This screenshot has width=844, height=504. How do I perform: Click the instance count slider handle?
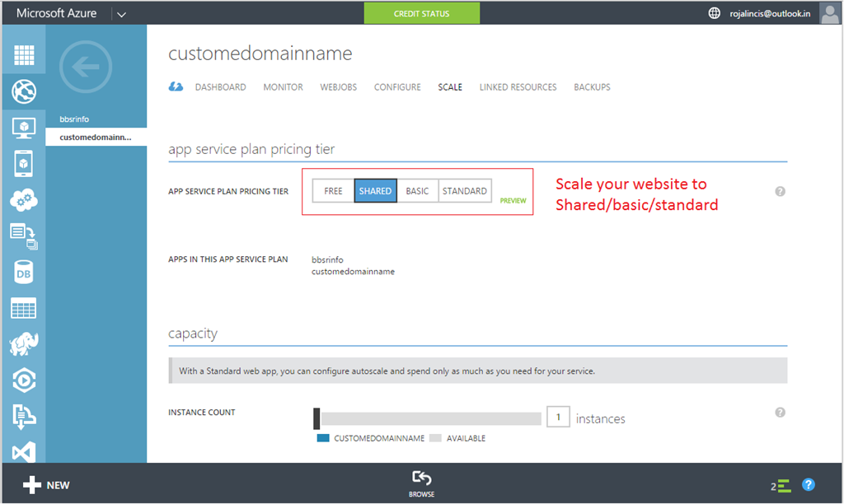tap(316, 418)
